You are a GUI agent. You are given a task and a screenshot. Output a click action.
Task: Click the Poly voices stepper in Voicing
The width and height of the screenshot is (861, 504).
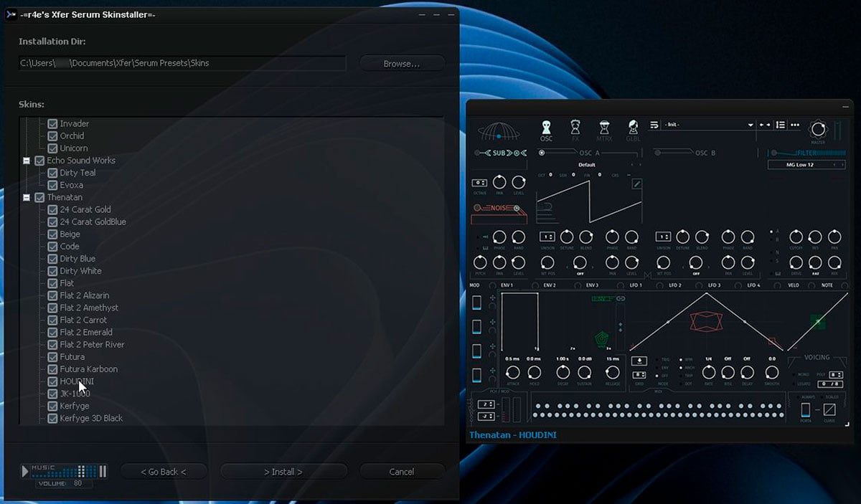tap(834, 374)
